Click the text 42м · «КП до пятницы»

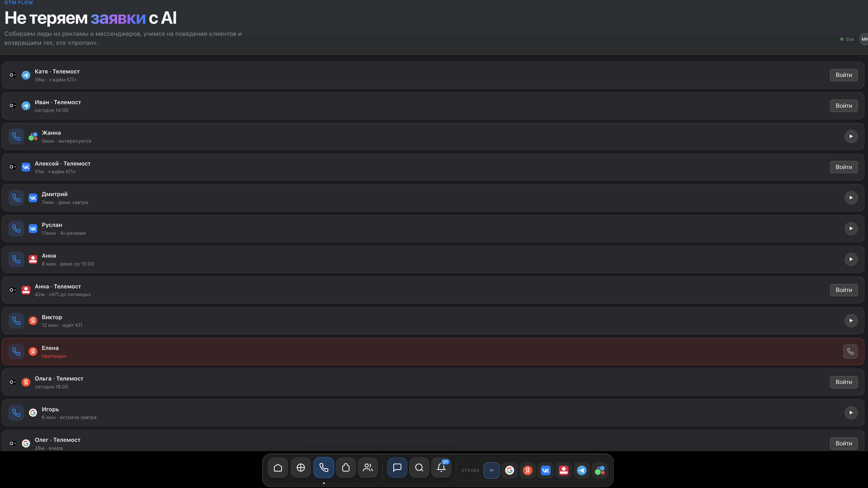point(63,294)
